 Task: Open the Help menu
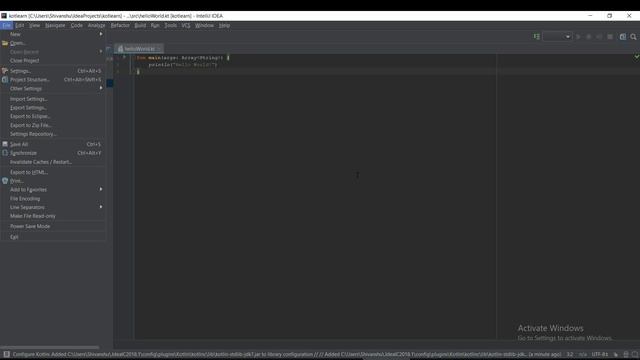(x=224, y=25)
